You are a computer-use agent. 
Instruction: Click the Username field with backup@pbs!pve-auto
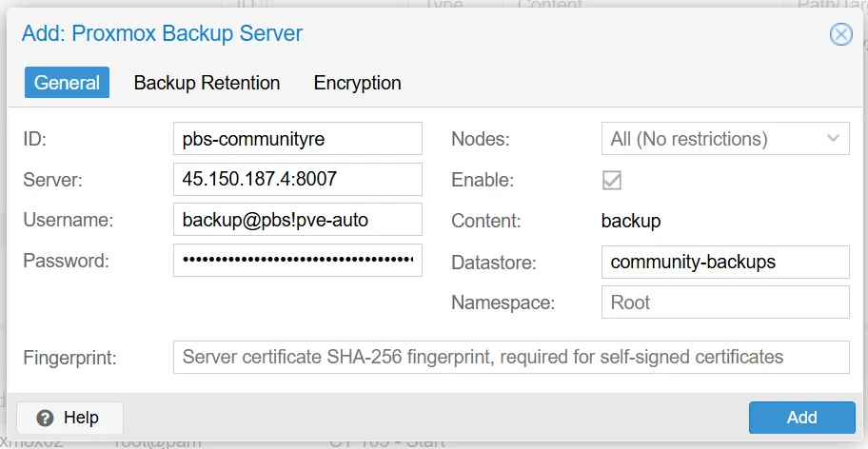click(298, 220)
